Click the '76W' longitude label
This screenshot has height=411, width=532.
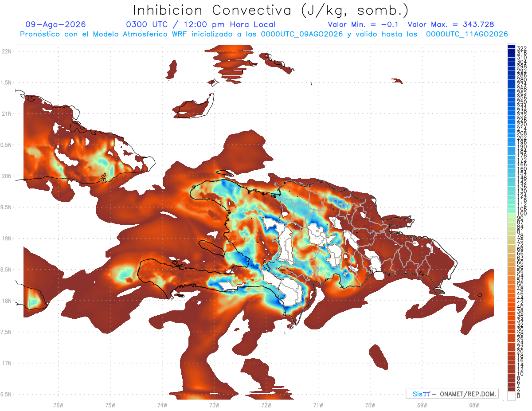[x=58, y=405]
